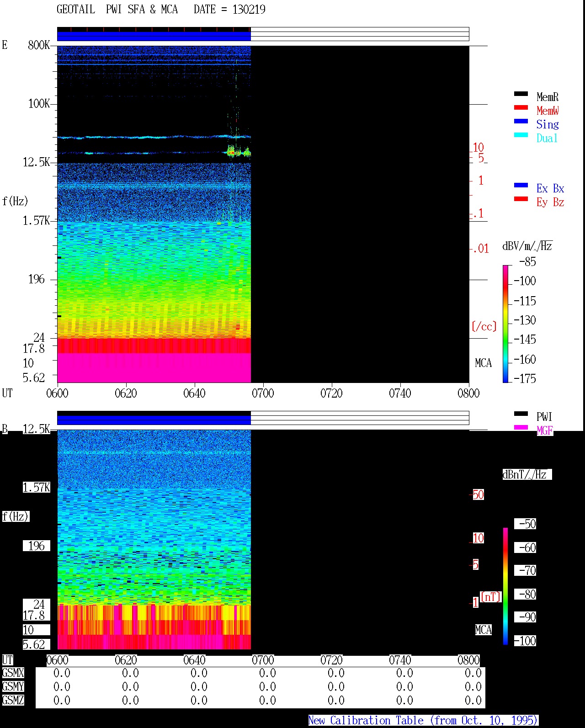585x728 pixels.
Task: Click the 196 frequency label on E panel
Action: 37,279
